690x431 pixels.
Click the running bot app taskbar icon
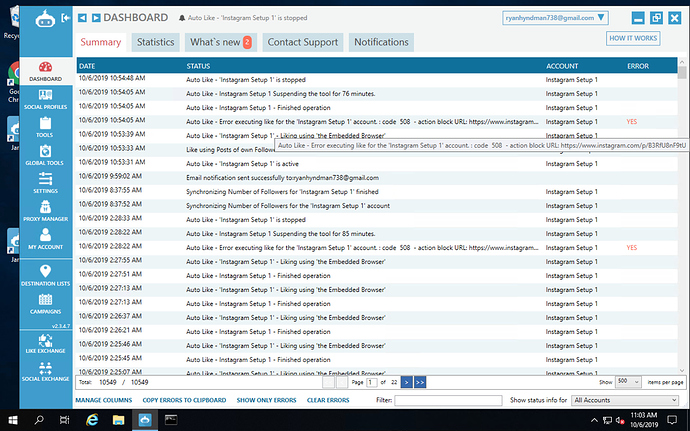click(x=144, y=420)
